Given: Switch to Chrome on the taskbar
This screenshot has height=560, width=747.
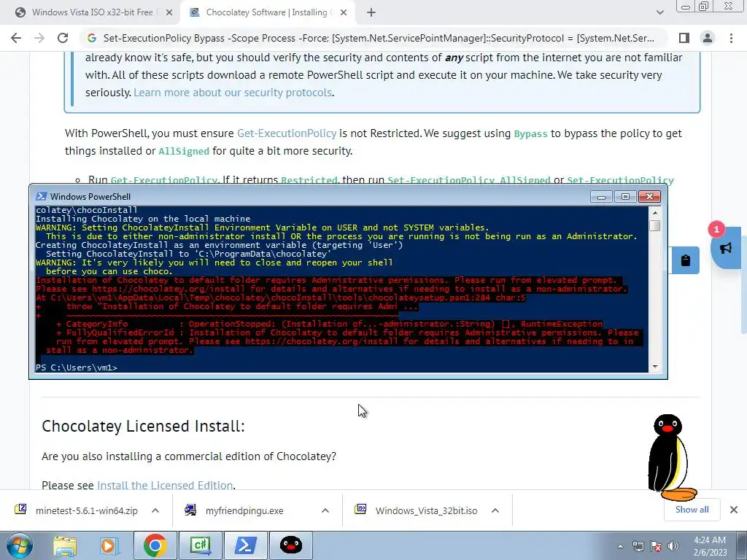Looking at the screenshot, I should [155, 545].
